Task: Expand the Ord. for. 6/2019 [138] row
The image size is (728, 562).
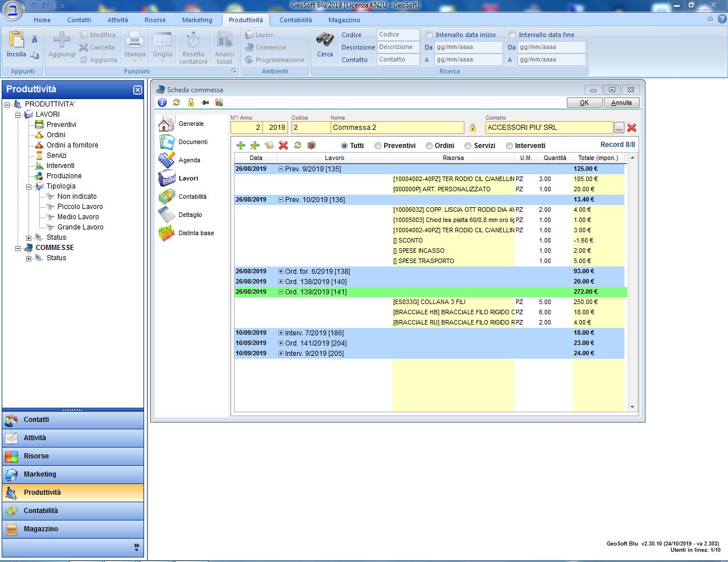Action: [281, 272]
